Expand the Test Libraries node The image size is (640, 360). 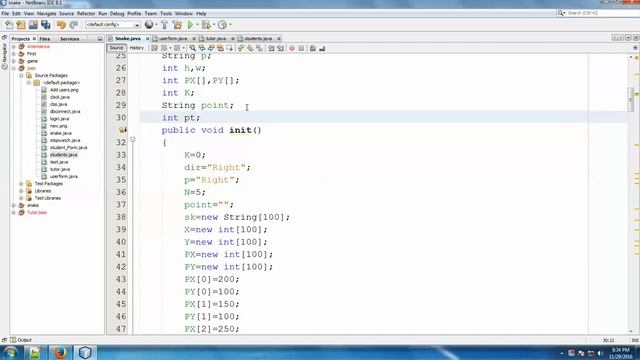[x=21, y=198]
